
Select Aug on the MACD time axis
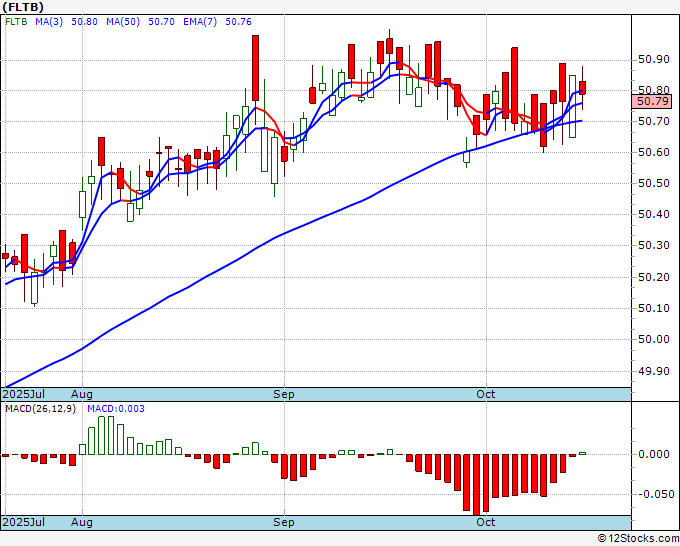coord(82,522)
